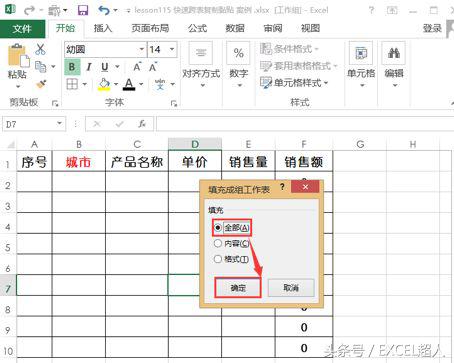This screenshot has width=454, height=363.
Task: Open the Name Box dropdown arrow
Action: click(x=59, y=124)
